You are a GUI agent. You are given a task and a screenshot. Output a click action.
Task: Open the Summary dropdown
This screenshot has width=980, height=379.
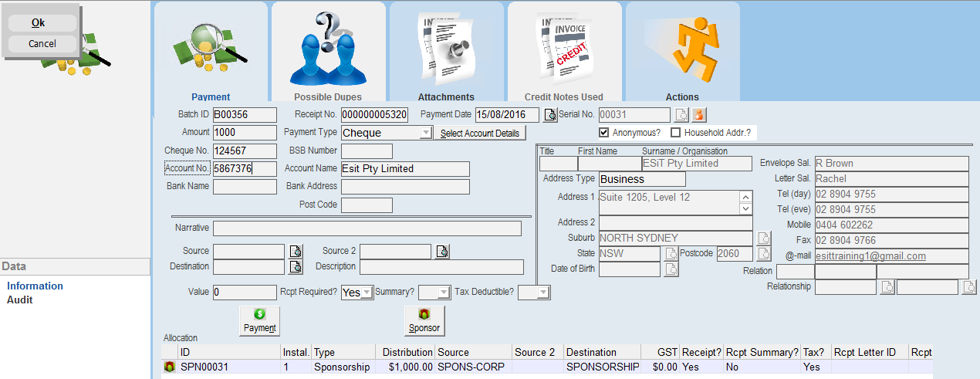tap(444, 293)
